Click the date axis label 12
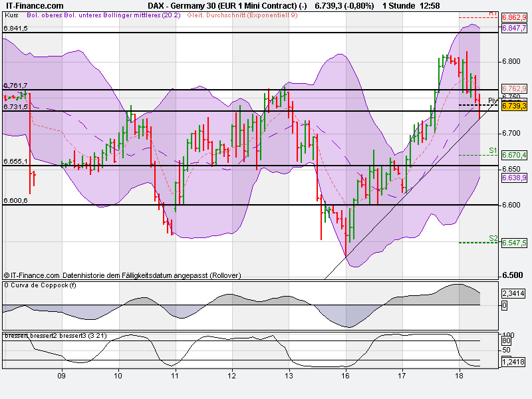532x399 pixels. tap(231, 376)
